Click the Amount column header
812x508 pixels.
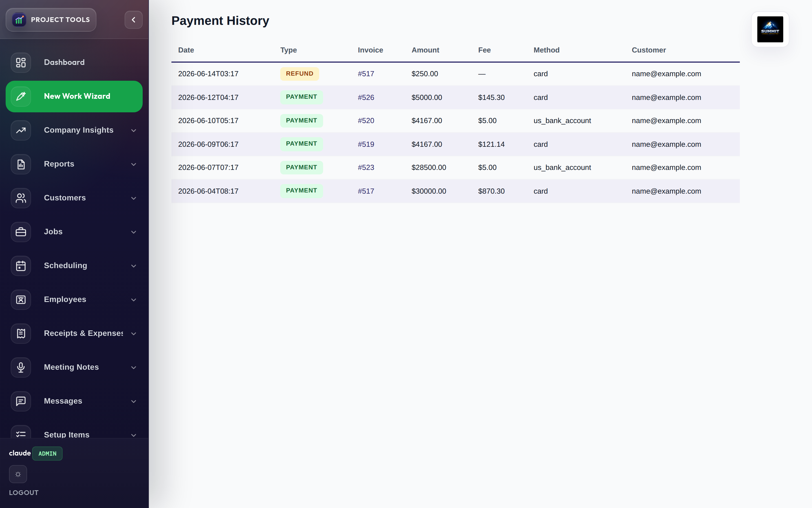(x=425, y=50)
